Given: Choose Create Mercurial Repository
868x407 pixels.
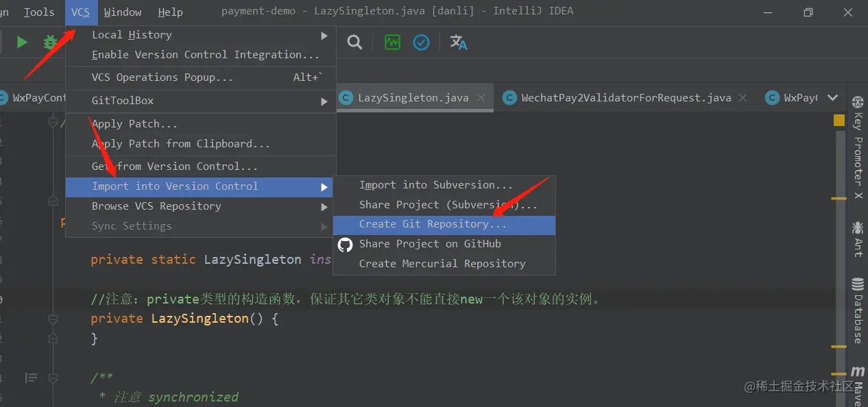Looking at the screenshot, I should coord(444,264).
